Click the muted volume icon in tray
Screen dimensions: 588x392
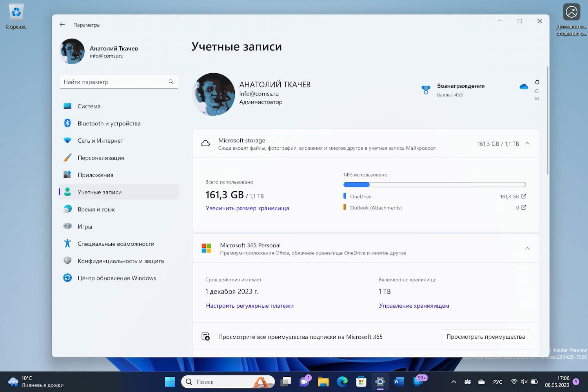coord(524,382)
